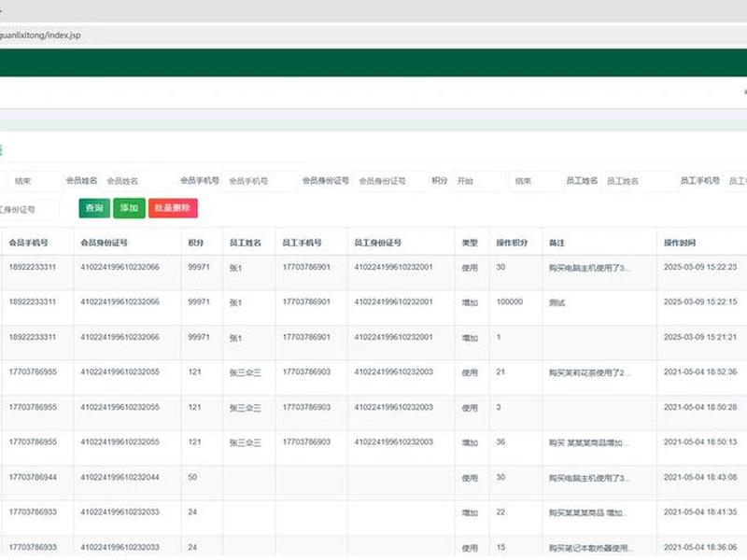Select the 操作时间 column header
This screenshot has width=747, height=560.
680,243
